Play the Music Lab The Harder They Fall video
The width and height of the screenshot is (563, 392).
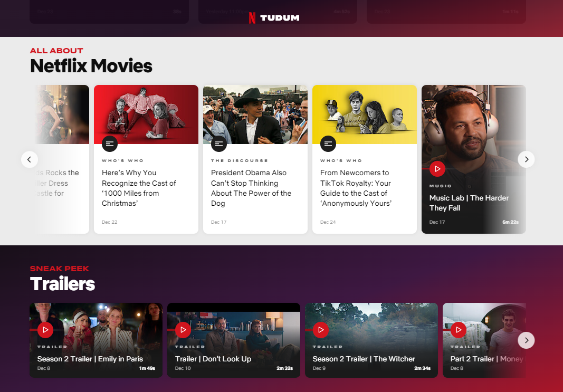tap(437, 169)
